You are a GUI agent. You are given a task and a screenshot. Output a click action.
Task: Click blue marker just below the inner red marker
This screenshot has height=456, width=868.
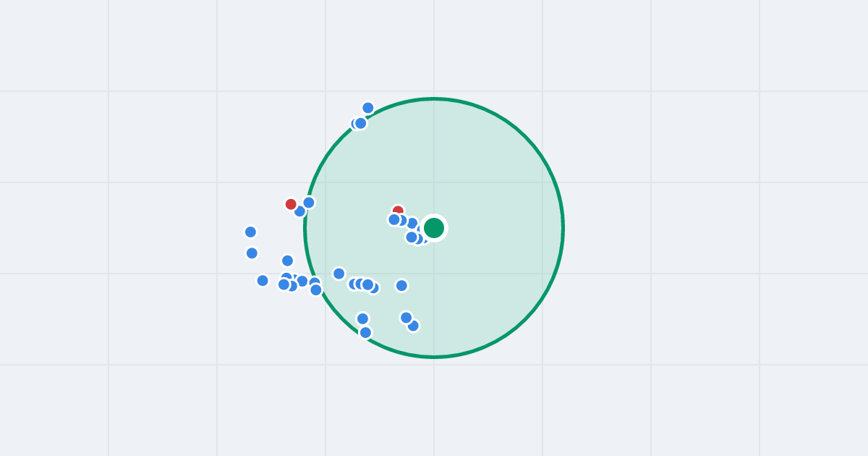point(394,219)
